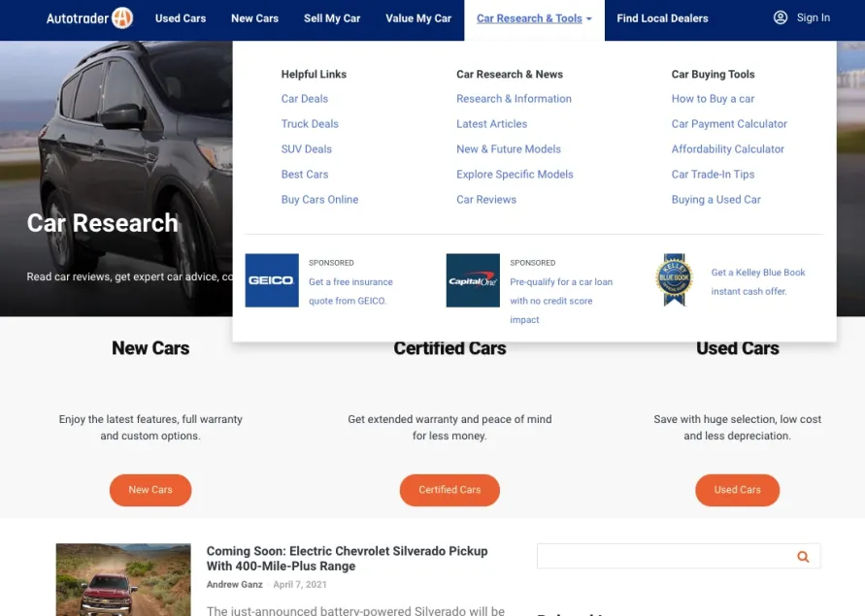Screen dimensions: 865x616
Task: Click Kelley Blue Book instant cash offer link
Action: 758,281
